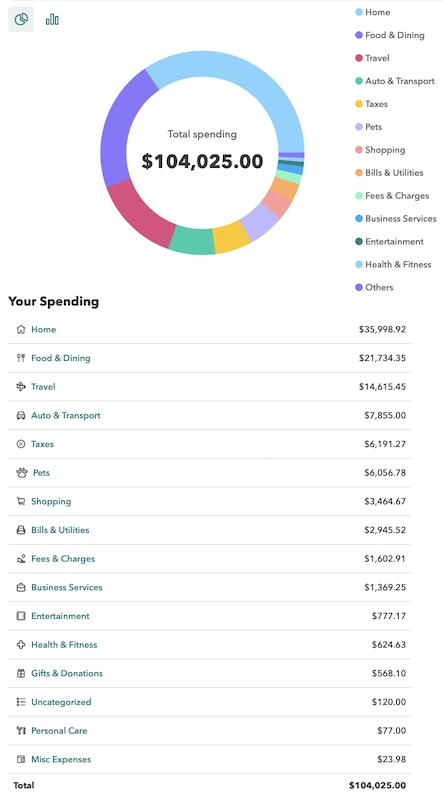Click the Shopping cart icon
The width and height of the screenshot is (443, 800).
coord(21,502)
